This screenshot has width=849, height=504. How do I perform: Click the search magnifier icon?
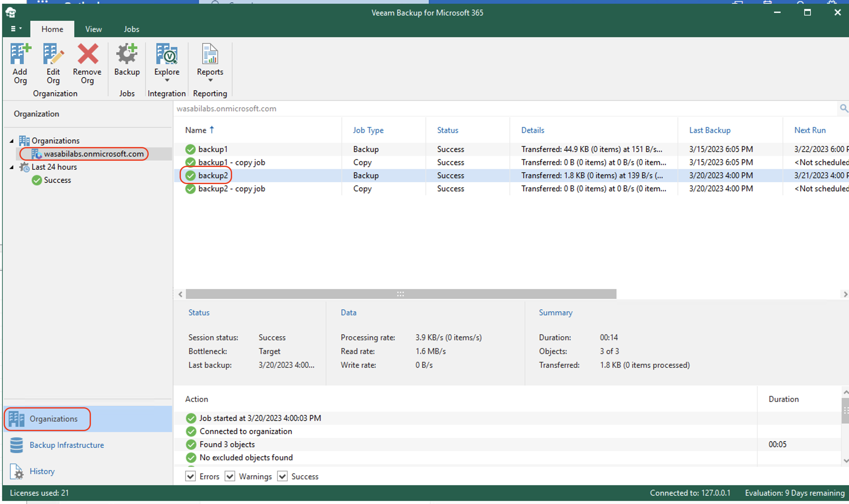[x=843, y=109]
